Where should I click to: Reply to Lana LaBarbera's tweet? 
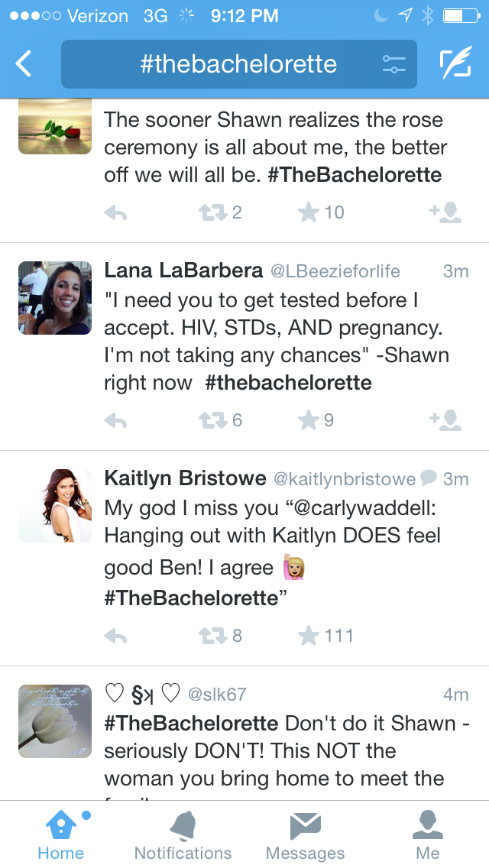click(115, 420)
